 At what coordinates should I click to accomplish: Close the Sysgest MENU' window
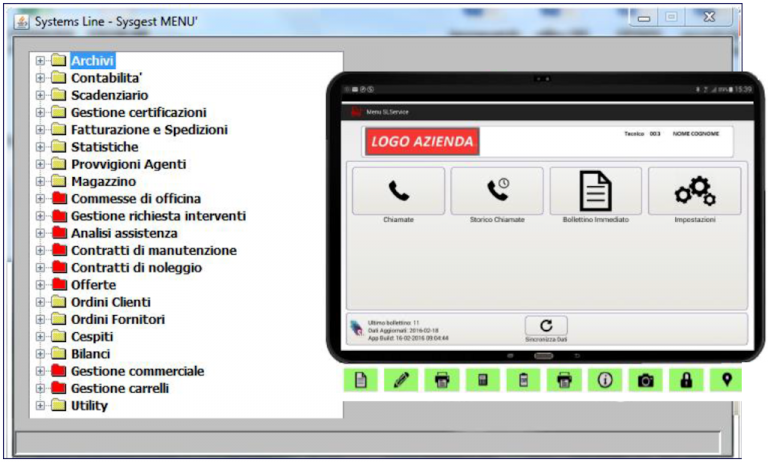[709, 17]
